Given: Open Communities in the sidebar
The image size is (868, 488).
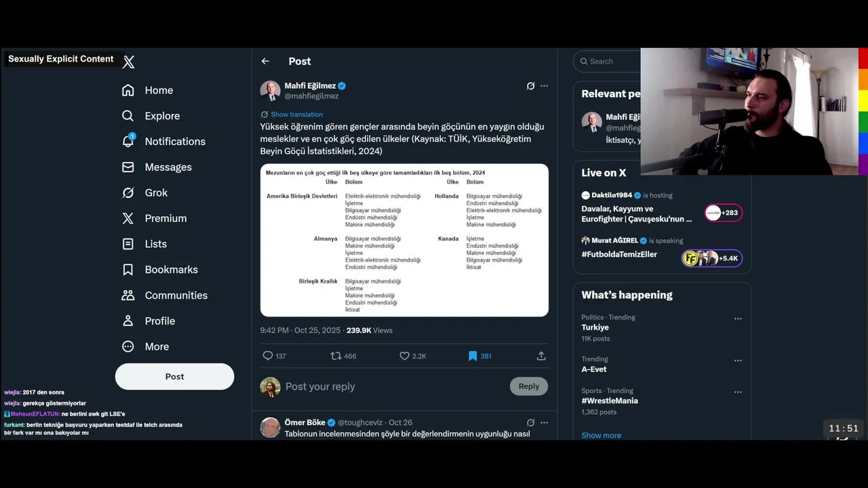Looking at the screenshot, I should point(176,296).
